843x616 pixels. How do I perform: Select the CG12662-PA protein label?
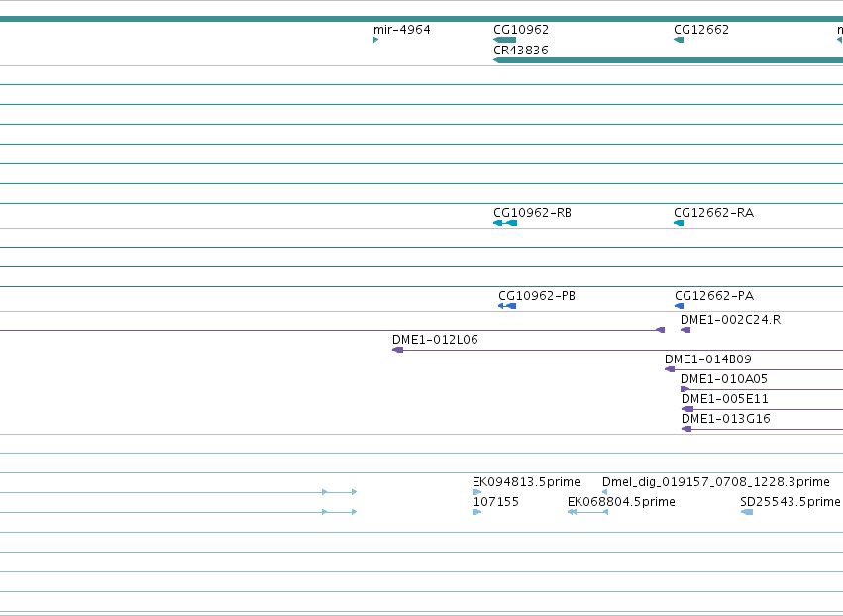(x=714, y=296)
